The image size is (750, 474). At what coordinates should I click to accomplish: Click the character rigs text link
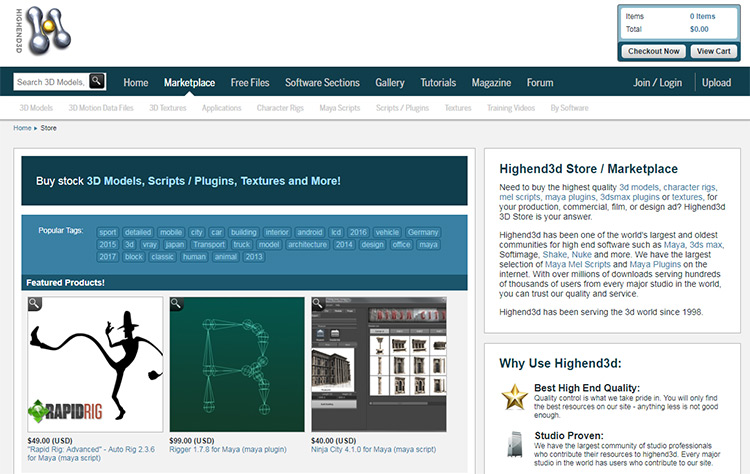point(689,187)
